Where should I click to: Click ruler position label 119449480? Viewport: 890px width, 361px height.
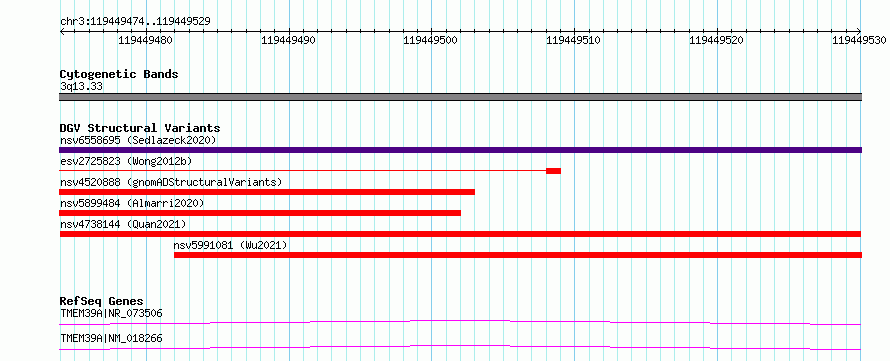(146, 40)
